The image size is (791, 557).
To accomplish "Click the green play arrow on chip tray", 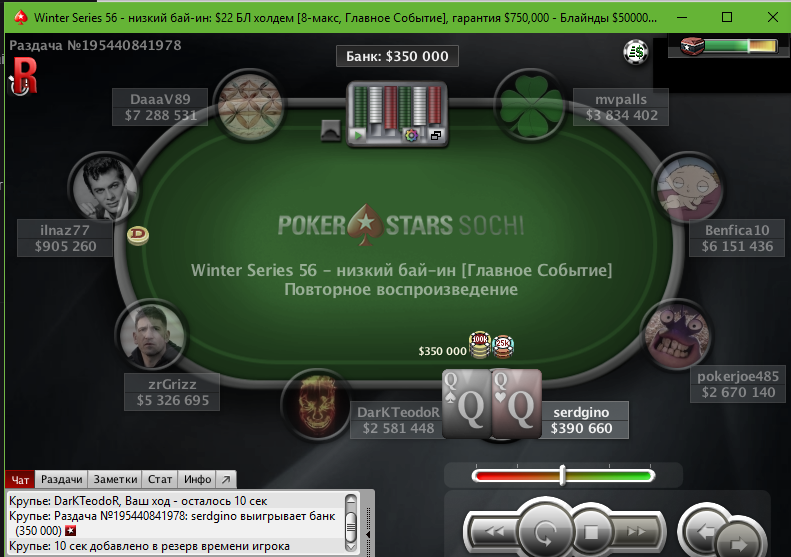I will pos(358,135).
